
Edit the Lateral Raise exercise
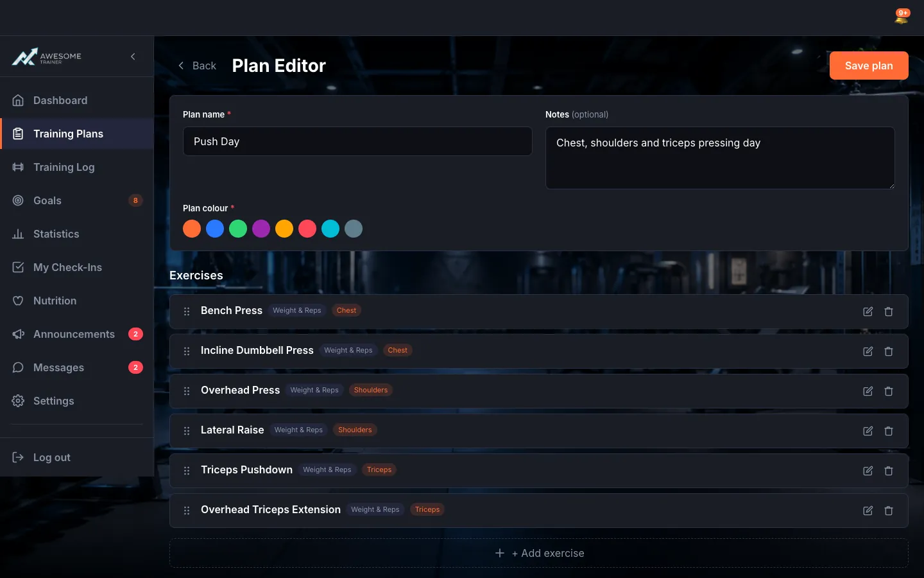[x=868, y=431]
